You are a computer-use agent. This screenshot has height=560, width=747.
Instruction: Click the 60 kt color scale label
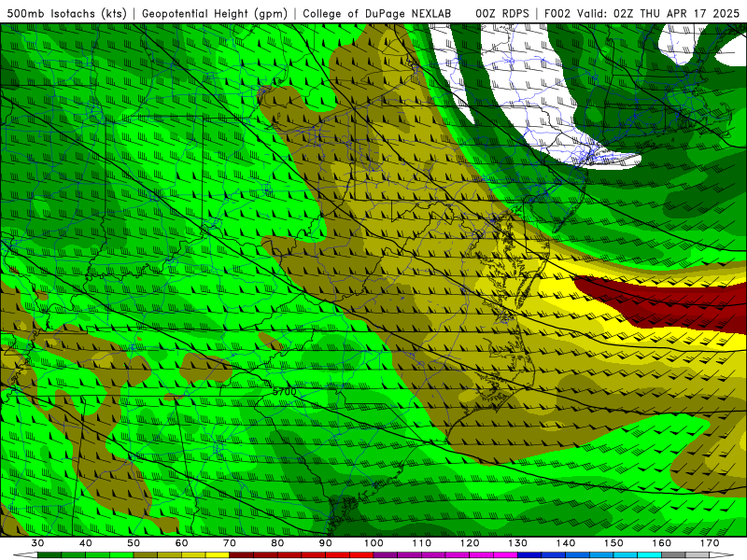[x=181, y=543]
